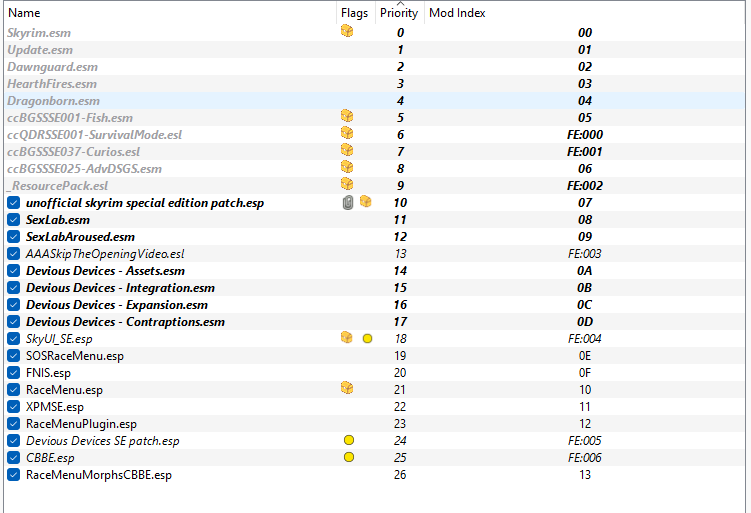Image resolution: width=751 pixels, height=513 pixels.
Task: Select the Skyrim.esm row name
Action: [39, 33]
